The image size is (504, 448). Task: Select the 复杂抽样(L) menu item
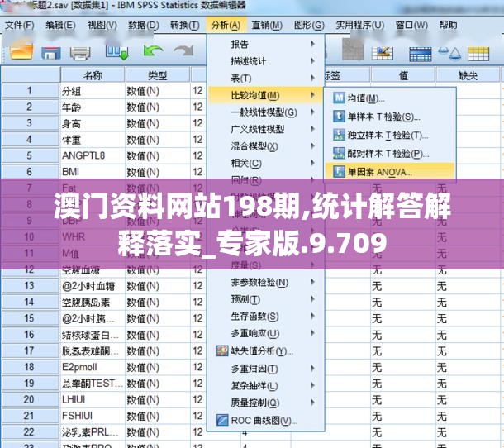(265, 386)
